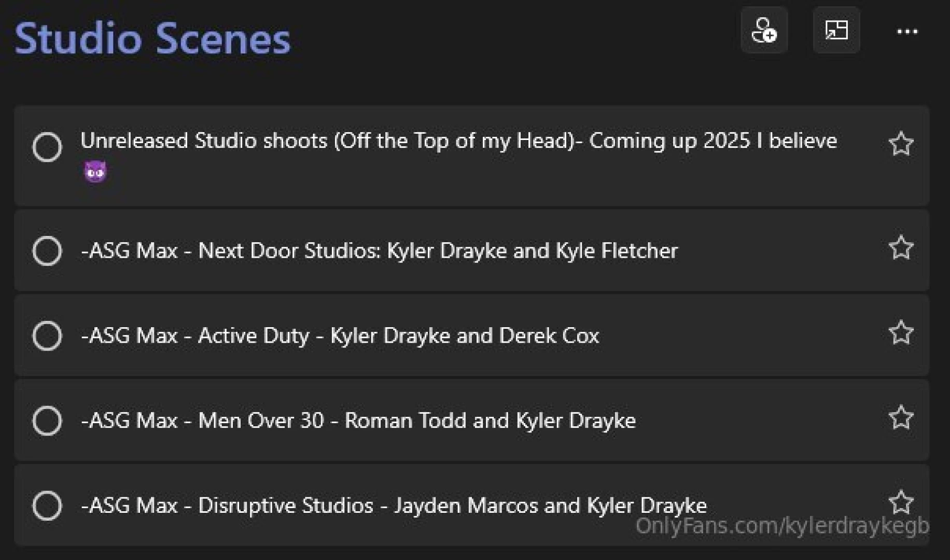The width and height of the screenshot is (950, 560).
Task: Star the Disruptive Studios task
Action: 901,502
